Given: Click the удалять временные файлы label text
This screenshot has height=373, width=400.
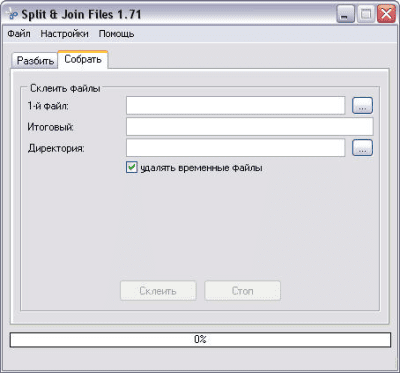Looking at the screenshot, I should click(201, 168).
